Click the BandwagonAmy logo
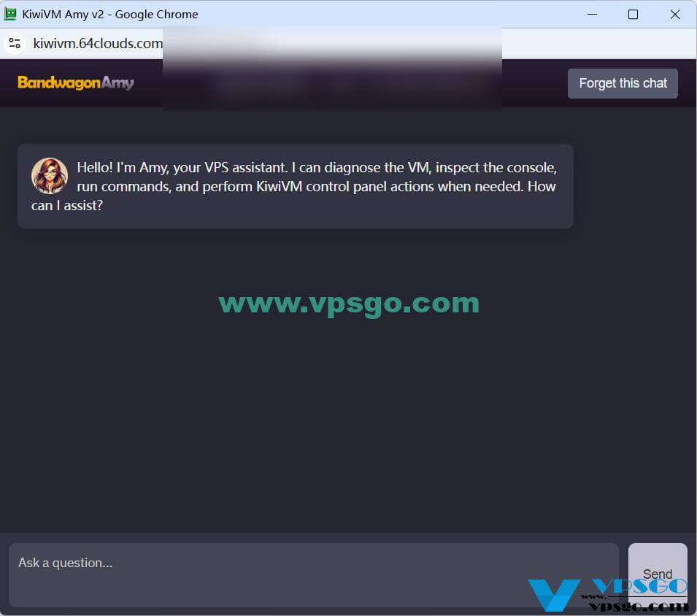Viewport: 697px width, 616px height. click(76, 82)
